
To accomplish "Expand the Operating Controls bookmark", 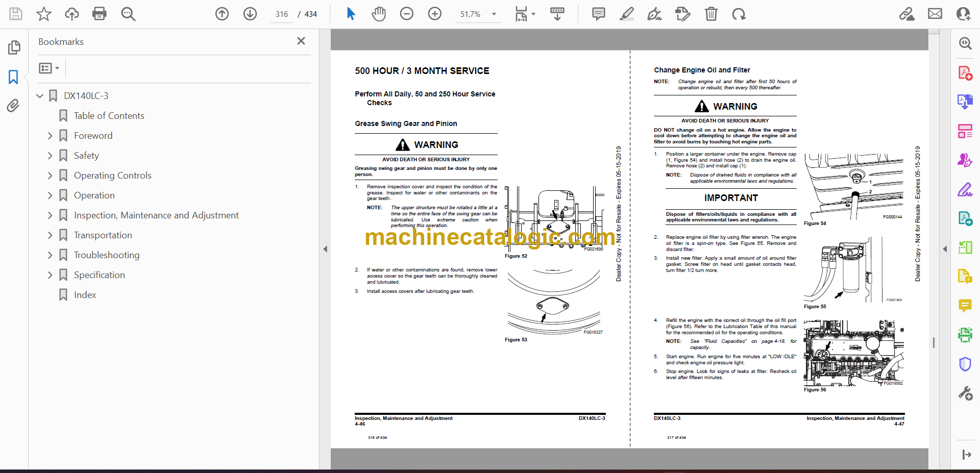I will pos(50,176).
